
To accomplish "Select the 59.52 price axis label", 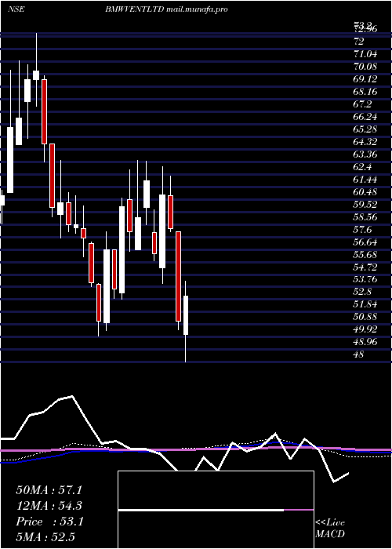I will 365,204.
